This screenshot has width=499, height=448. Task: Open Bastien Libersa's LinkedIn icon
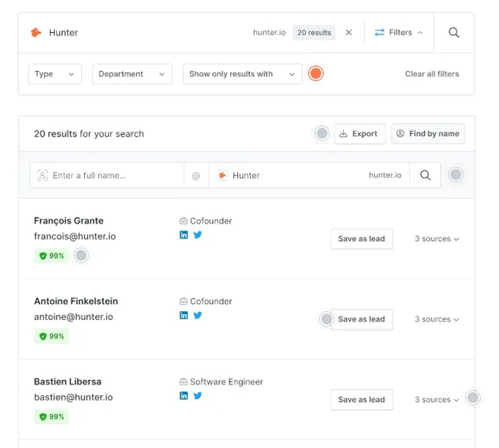pyautogui.click(x=184, y=396)
